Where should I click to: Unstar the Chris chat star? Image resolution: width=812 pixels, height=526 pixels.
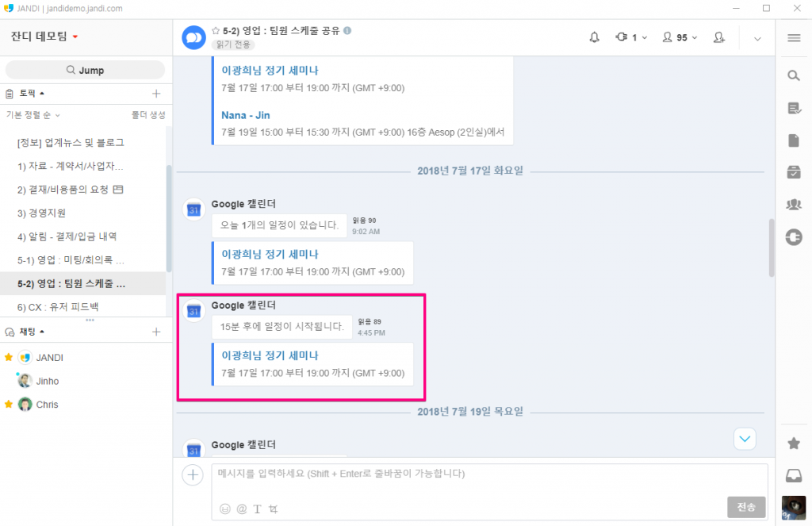click(x=8, y=404)
